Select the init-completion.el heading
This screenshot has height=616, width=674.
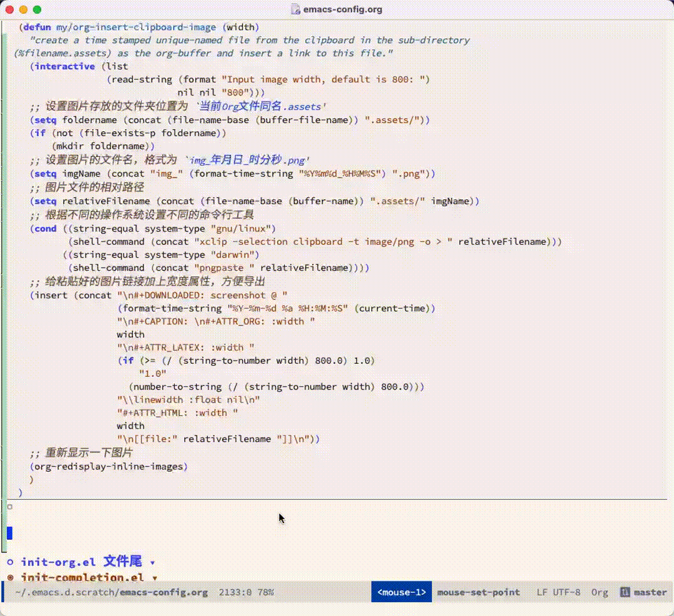click(82, 577)
